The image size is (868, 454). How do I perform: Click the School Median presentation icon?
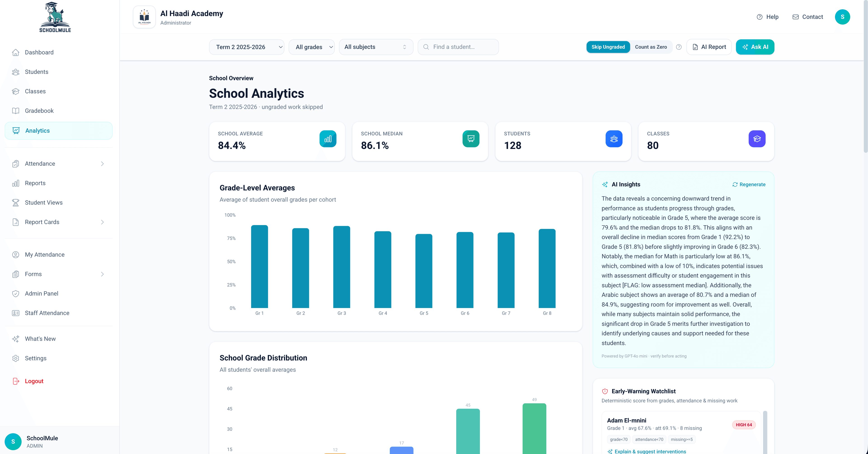pyautogui.click(x=471, y=139)
